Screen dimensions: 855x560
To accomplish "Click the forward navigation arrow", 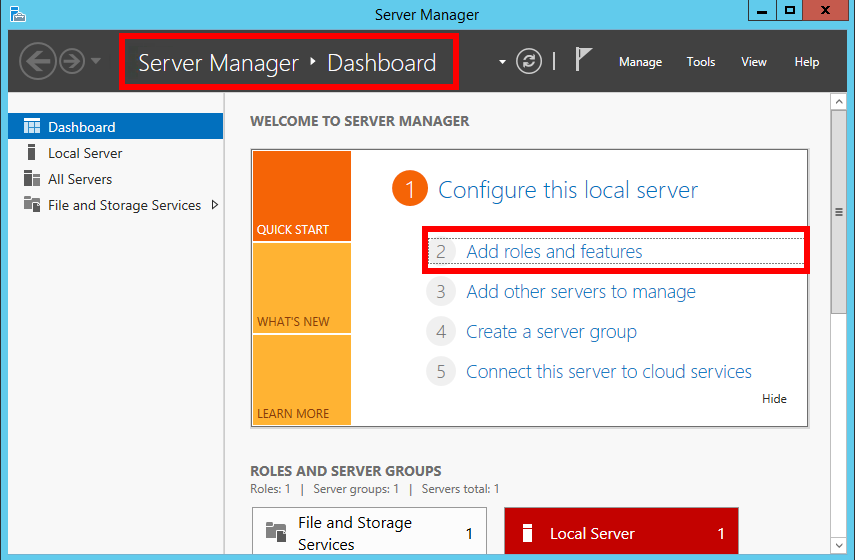I will (x=71, y=62).
